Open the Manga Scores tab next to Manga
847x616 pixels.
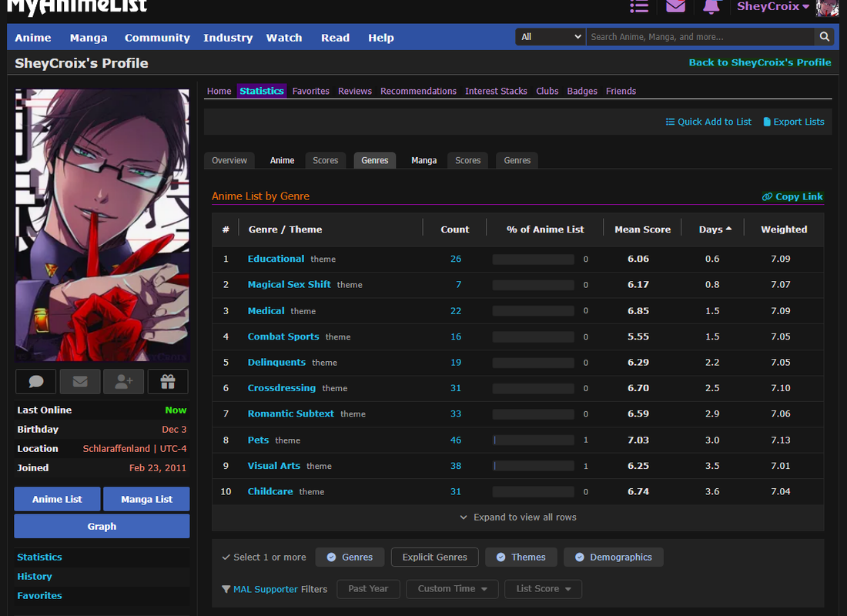click(468, 160)
